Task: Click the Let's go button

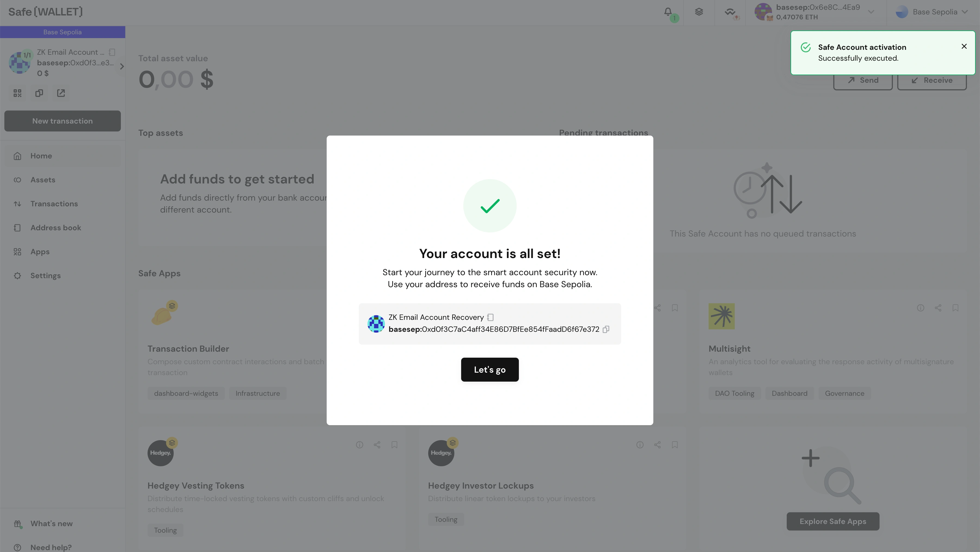Action: 489,369
